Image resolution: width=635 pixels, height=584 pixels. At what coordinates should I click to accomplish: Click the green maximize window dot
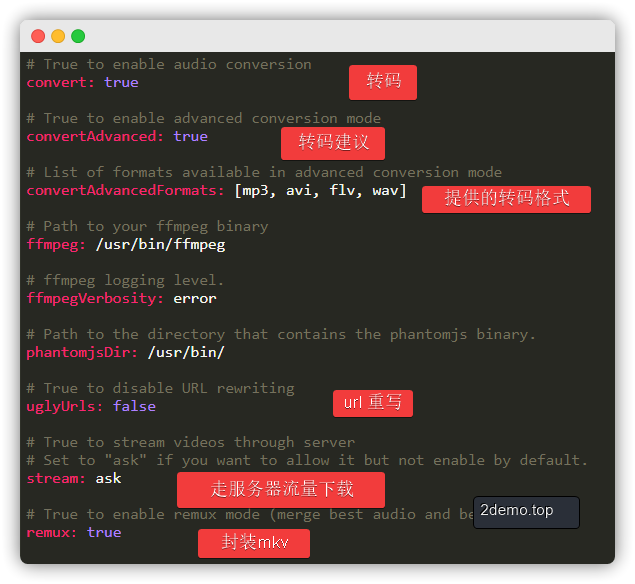pyautogui.click(x=78, y=36)
